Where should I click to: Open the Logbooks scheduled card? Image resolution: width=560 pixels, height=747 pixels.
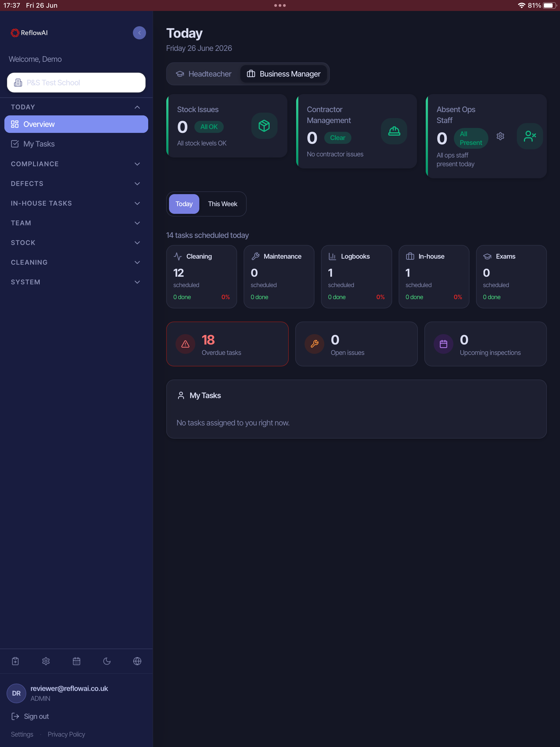point(356,277)
